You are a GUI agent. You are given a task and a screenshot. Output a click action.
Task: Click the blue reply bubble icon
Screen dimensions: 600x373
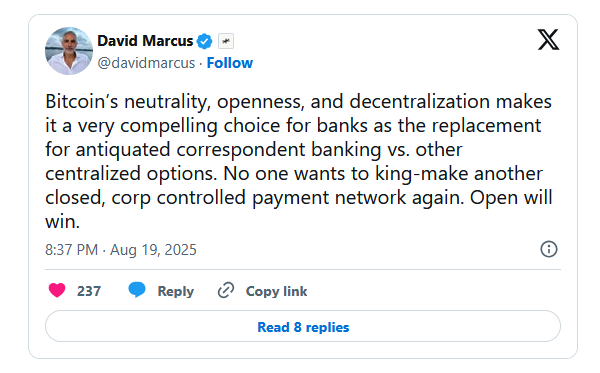[137, 290]
